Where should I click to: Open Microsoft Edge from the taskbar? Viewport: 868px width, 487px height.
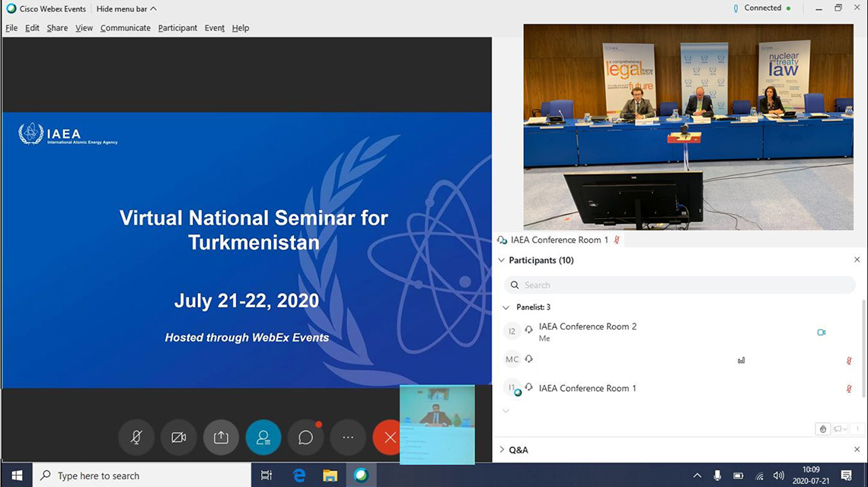(299, 476)
